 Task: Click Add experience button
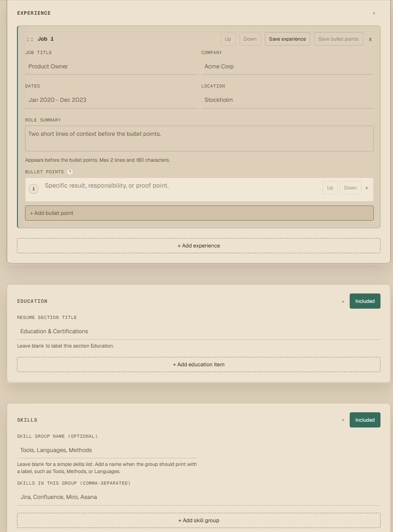click(x=199, y=246)
